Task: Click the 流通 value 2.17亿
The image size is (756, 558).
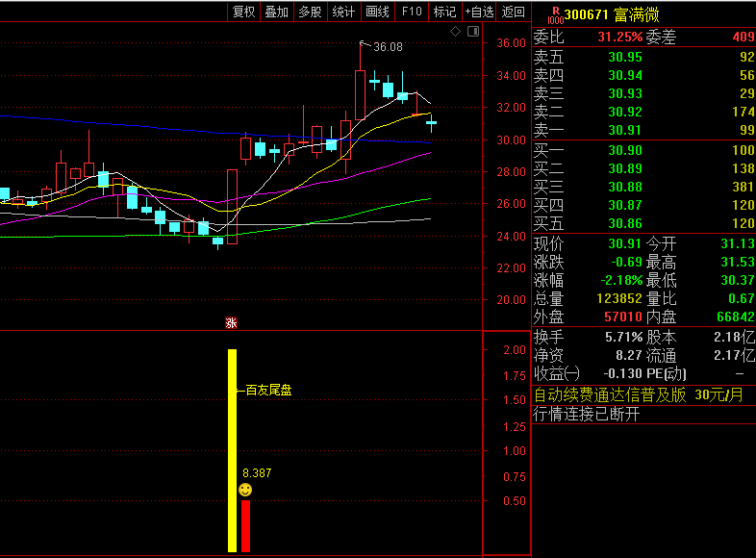Action: (734, 356)
